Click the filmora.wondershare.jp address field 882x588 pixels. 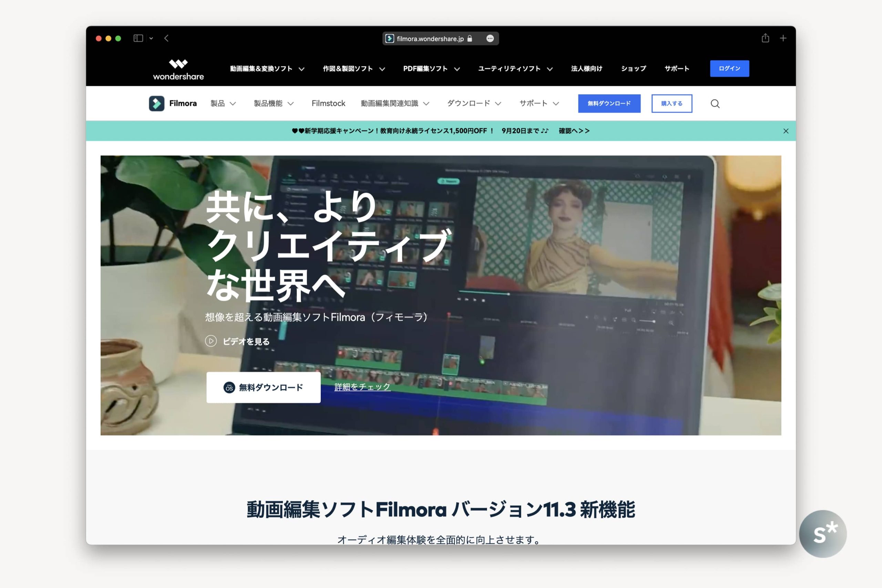440,39
